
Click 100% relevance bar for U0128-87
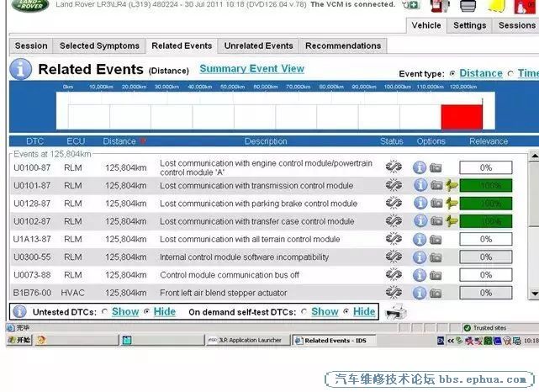tap(486, 204)
